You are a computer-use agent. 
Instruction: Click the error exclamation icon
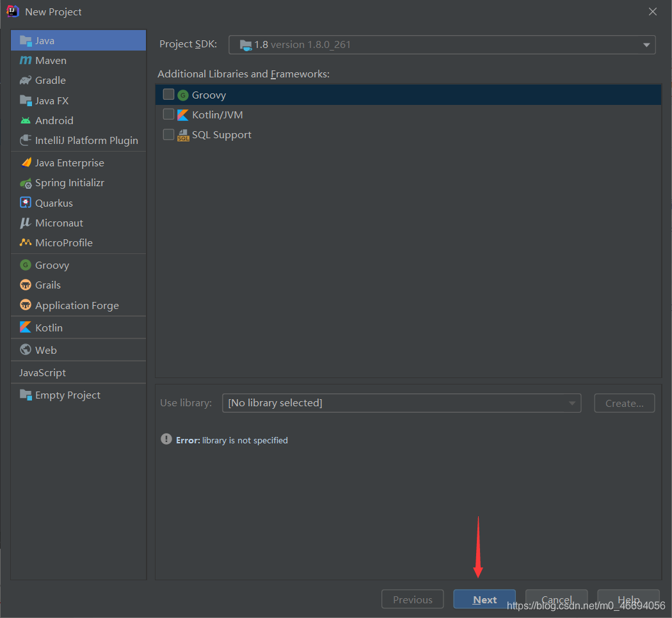(x=166, y=439)
